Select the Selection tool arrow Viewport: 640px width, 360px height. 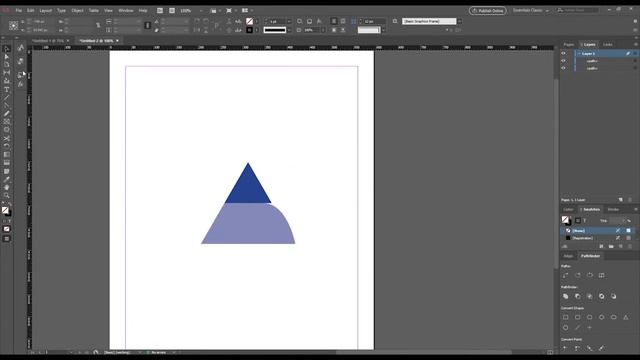click(7, 49)
